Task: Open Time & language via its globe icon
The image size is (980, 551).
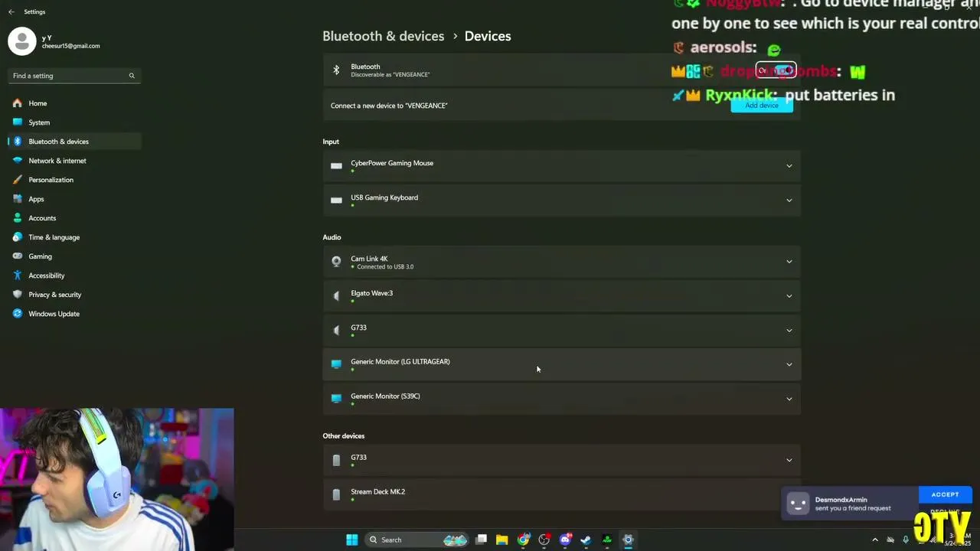Action: pos(18,237)
